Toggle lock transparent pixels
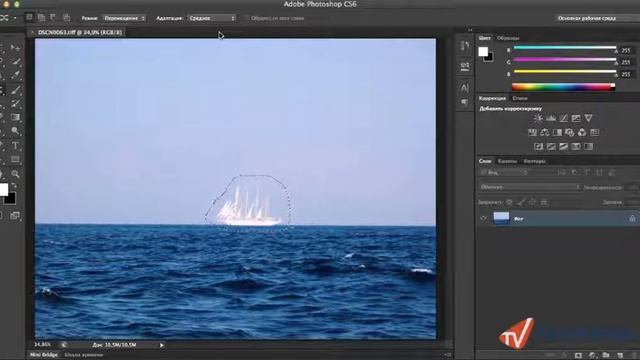Viewport: 640px width, 360px height. point(509,202)
